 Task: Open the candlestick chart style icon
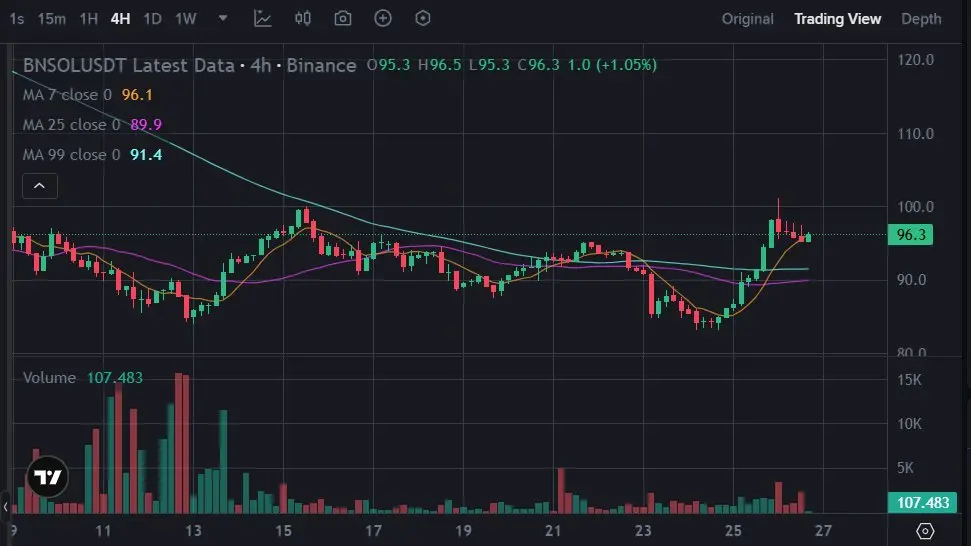[303, 18]
